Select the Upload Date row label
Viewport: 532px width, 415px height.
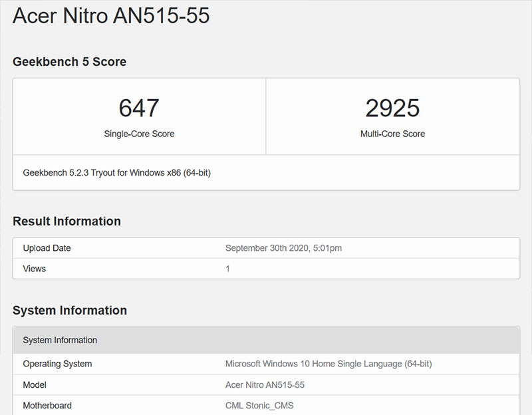[47, 248]
